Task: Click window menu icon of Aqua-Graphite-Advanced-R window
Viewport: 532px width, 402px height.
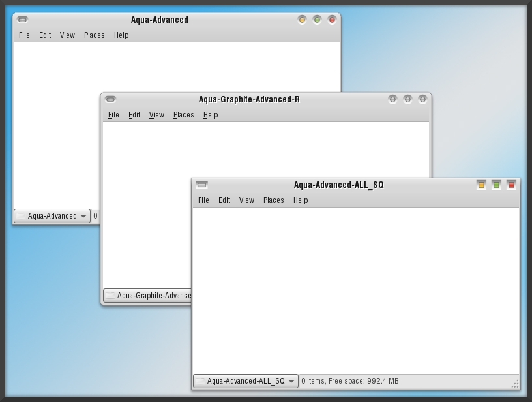Action: (111, 99)
